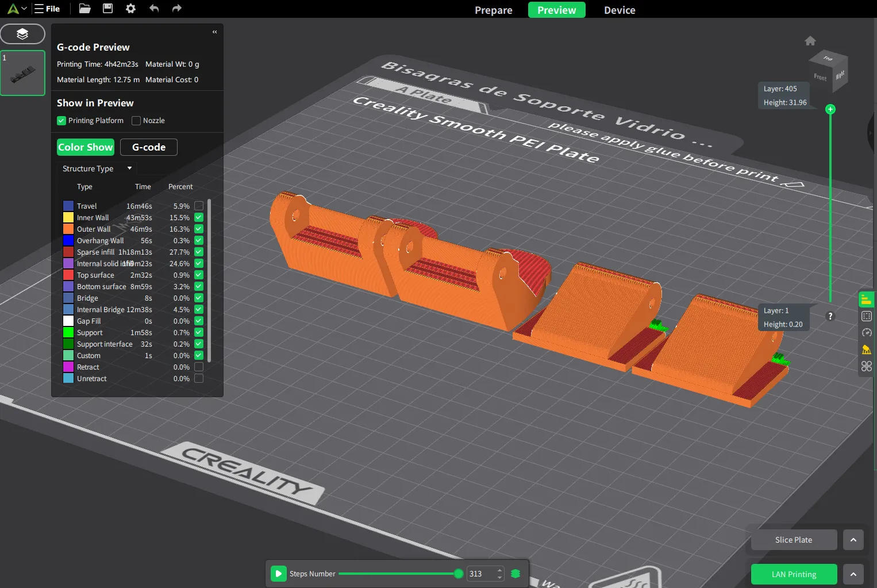Click the vertical layer slider track
877x588 pixels.
[x=830, y=207]
